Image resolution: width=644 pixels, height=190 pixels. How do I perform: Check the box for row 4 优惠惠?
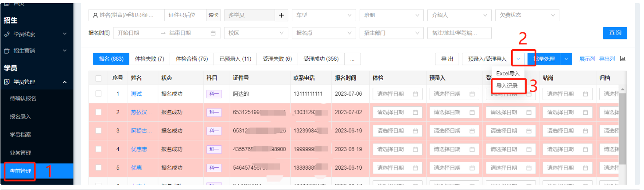pos(98,149)
